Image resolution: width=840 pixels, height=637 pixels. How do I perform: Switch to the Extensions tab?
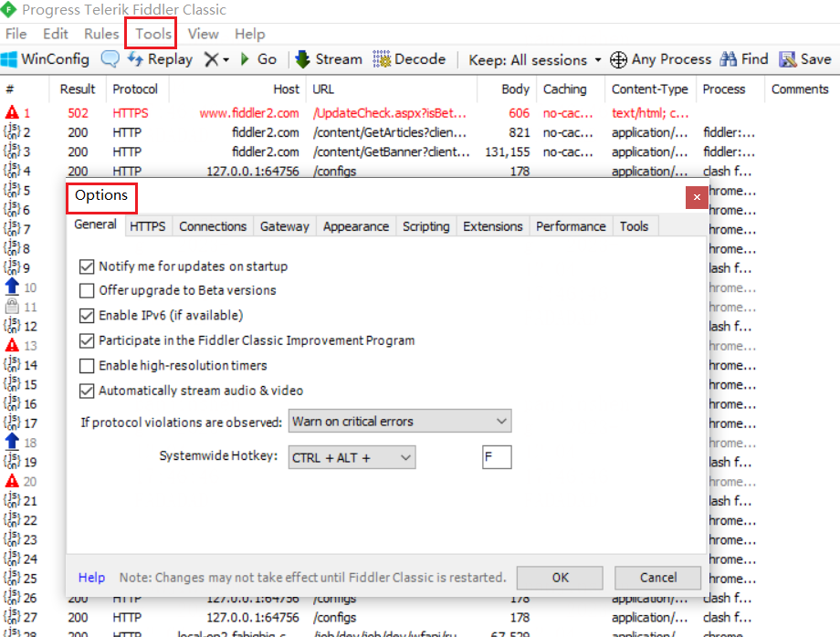click(x=492, y=226)
